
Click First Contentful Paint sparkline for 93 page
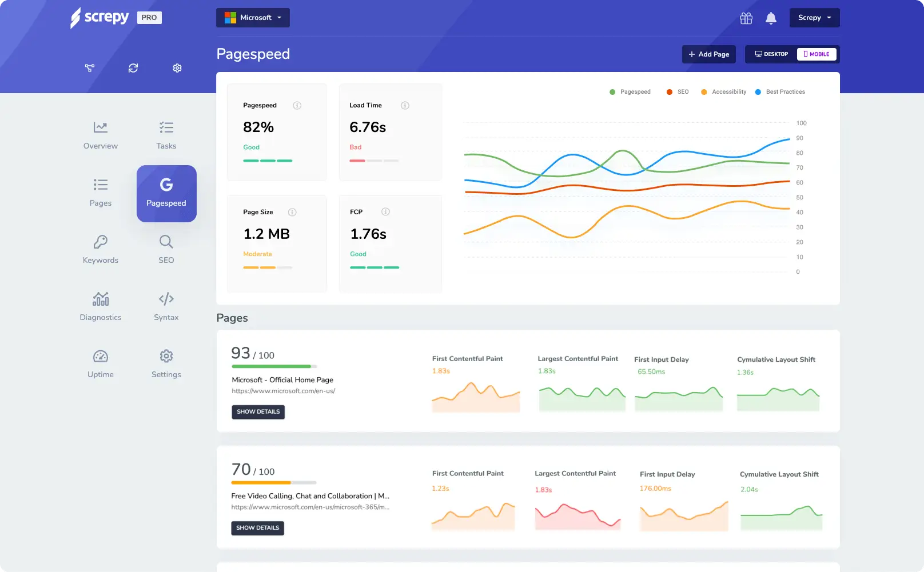coord(476,398)
